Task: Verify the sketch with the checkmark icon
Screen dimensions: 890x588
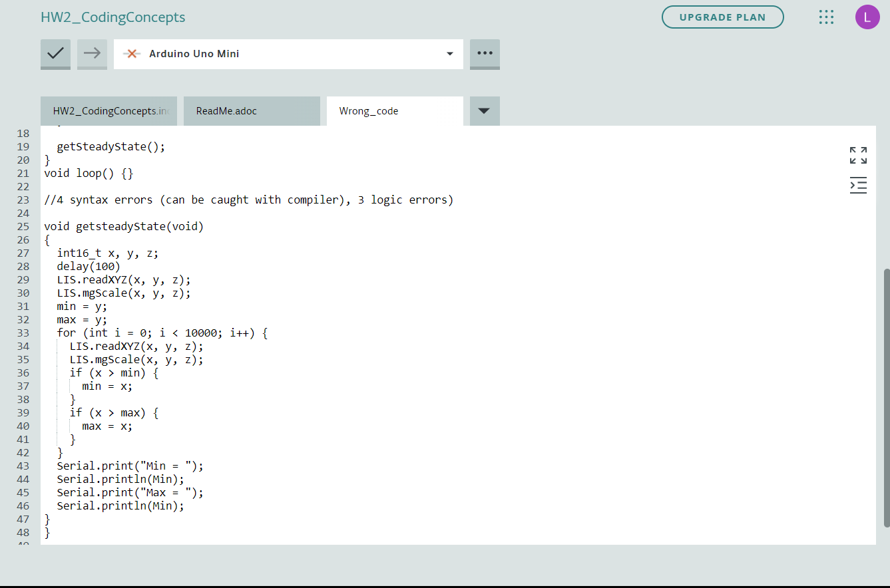Action: (x=55, y=54)
